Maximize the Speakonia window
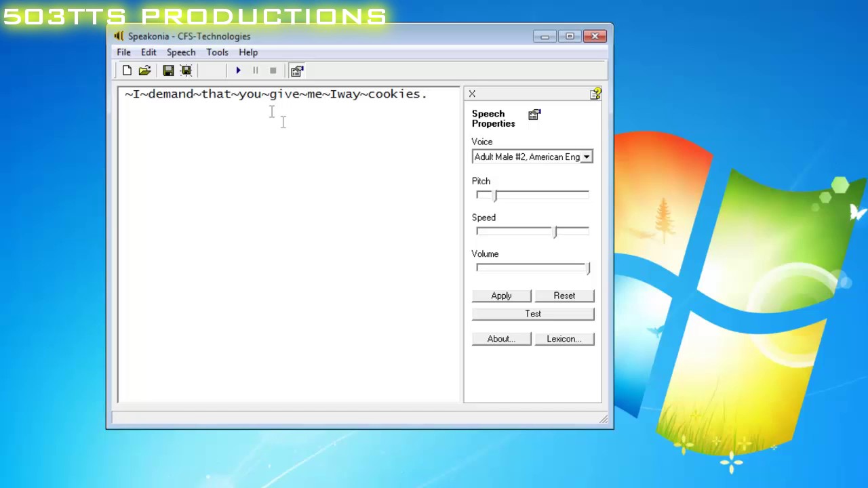 pos(570,36)
